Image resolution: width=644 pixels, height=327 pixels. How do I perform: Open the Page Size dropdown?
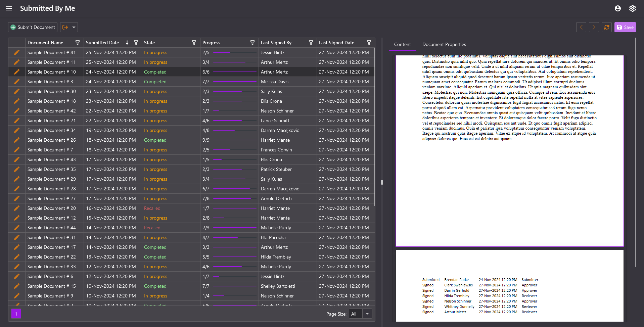click(367, 314)
